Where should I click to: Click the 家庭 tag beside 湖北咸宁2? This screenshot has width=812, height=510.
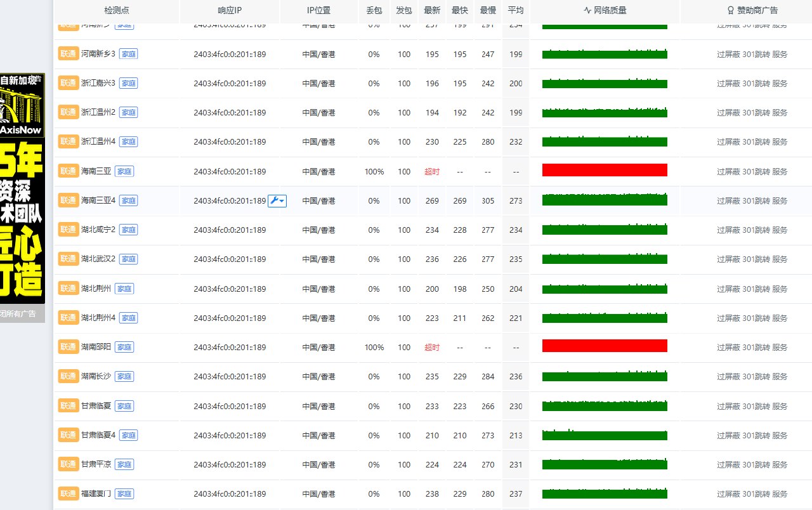coord(128,230)
